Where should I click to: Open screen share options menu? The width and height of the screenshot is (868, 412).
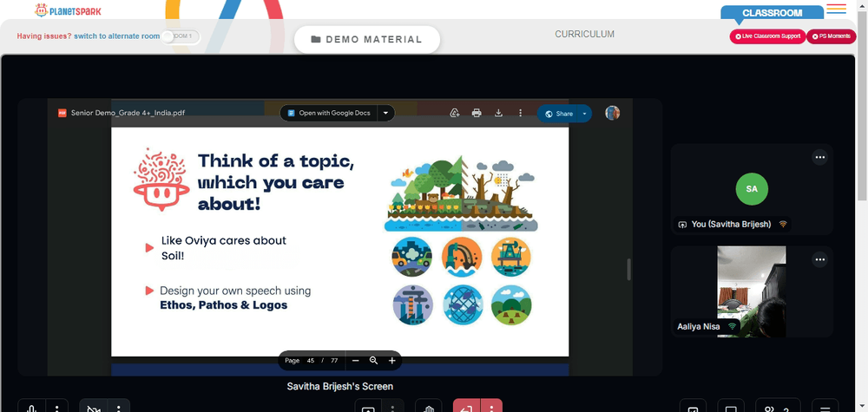coord(393,407)
